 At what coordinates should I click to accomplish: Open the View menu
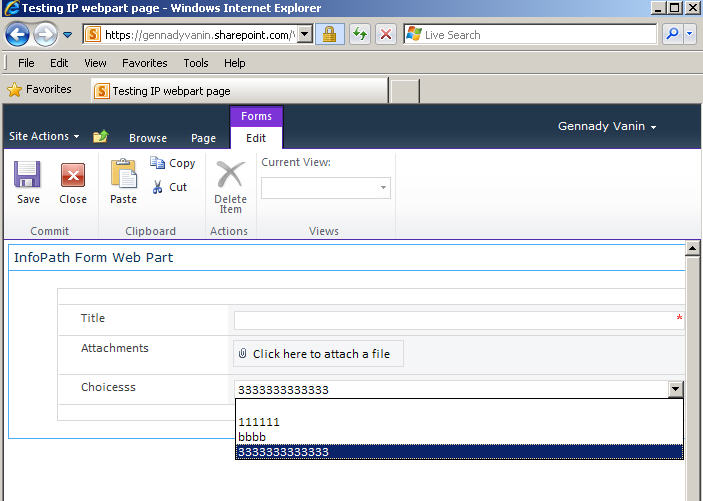point(95,63)
